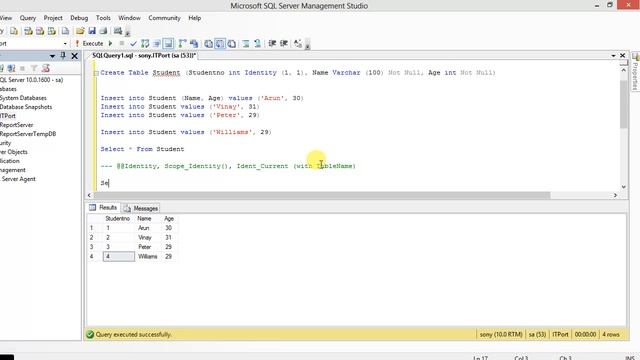Click the Increase Indent icon
640x360 pixels.
point(284,43)
